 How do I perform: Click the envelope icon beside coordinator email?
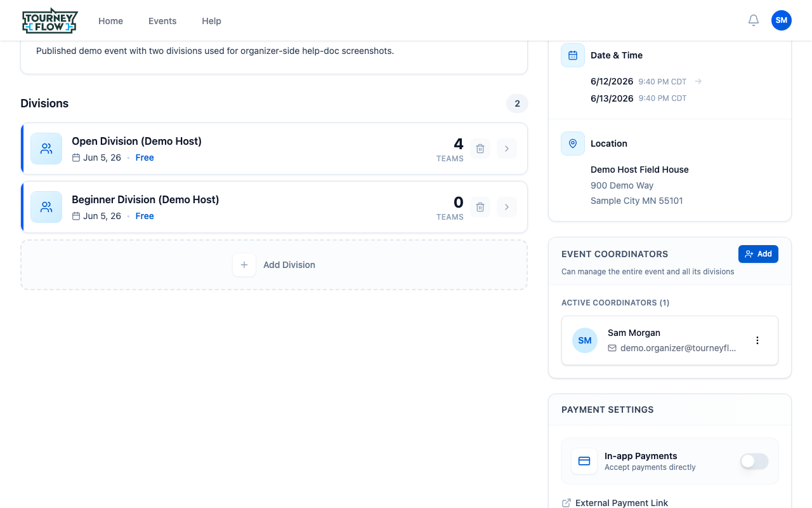(612, 348)
